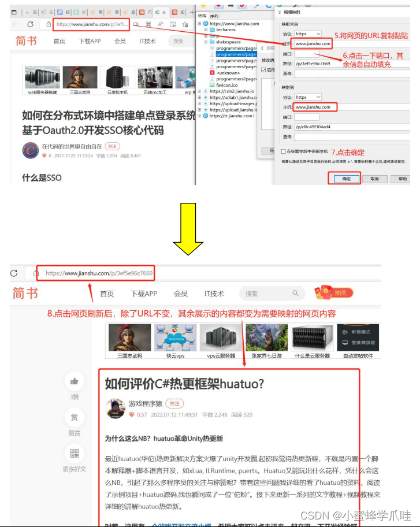Click the 搜索 box on the huatuo page
The height and width of the screenshot is (527, 420).
coord(272,293)
